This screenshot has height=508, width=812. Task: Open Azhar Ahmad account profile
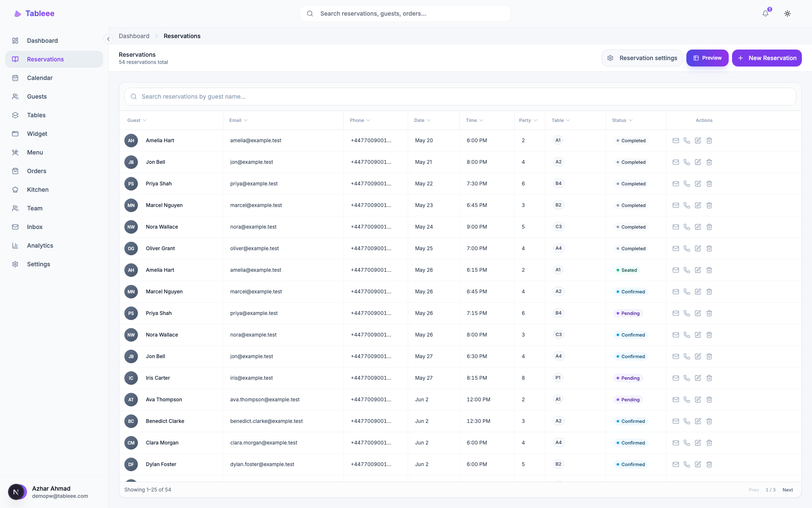(x=54, y=492)
